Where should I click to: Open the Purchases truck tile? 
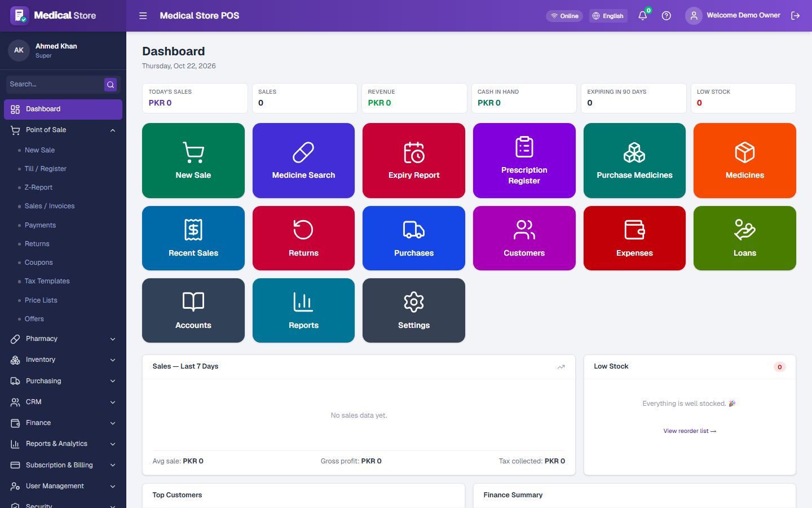[414, 238]
